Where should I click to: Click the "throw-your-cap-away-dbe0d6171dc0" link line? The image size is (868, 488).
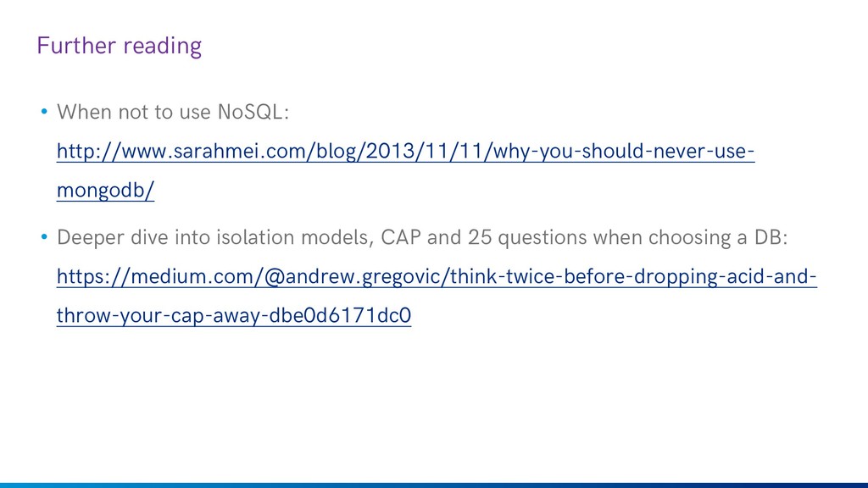tap(234, 315)
